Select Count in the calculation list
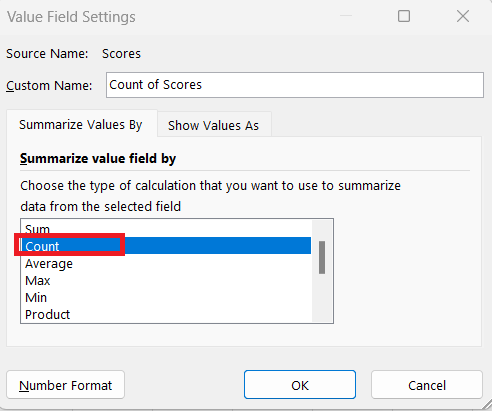Viewport: 492px width, 411px height. (x=166, y=246)
